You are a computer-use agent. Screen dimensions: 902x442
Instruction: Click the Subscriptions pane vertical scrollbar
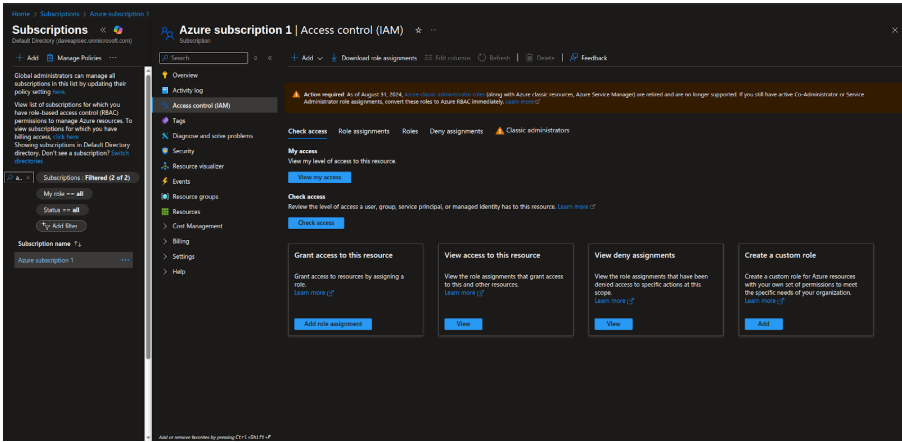point(148,219)
